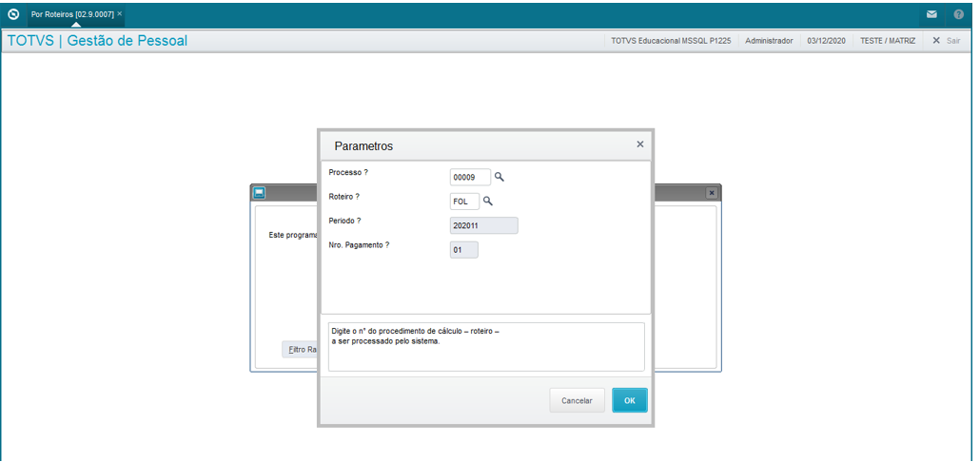The image size is (980, 462).
Task: Click the TOTVS | Gestão de Pessoal title
Action: pos(97,41)
